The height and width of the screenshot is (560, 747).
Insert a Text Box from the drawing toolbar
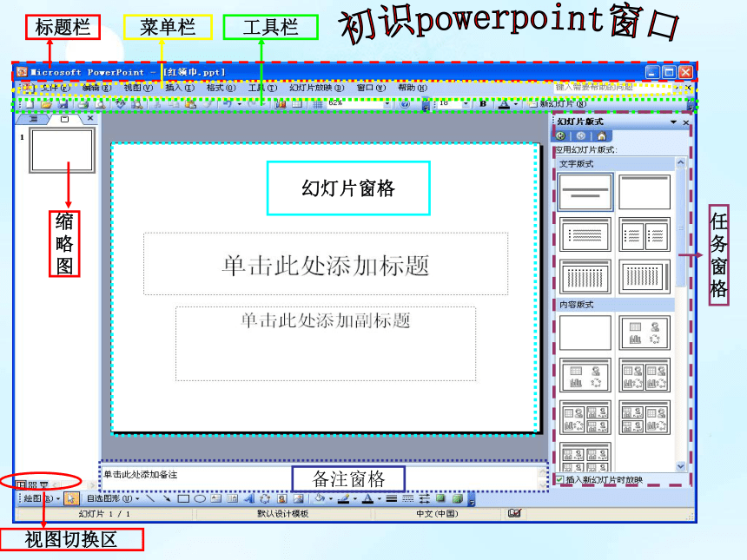tap(216, 498)
